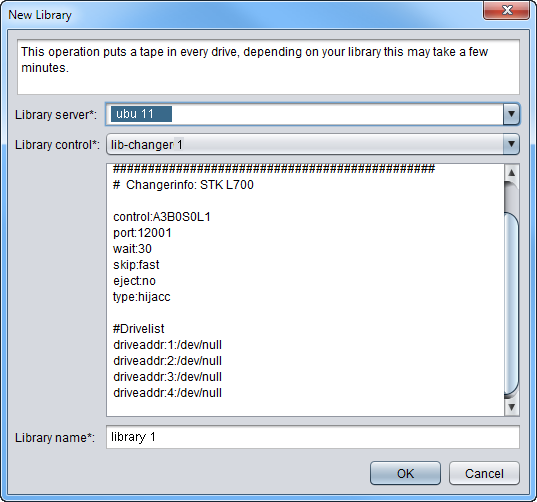Close the New Library dialog
The width and height of the screenshot is (537, 502).
pyautogui.click(x=507, y=10)
